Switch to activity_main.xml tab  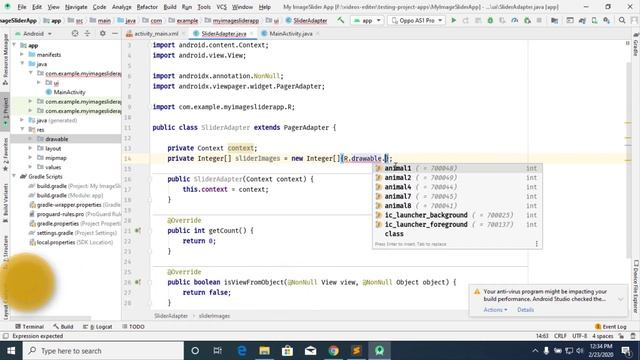click(x=156, y=33)
